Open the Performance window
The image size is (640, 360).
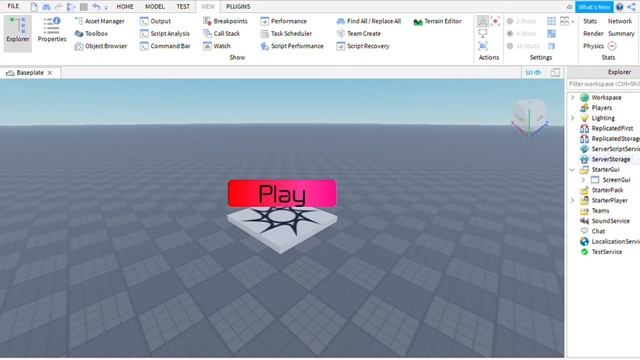[283, 21]
